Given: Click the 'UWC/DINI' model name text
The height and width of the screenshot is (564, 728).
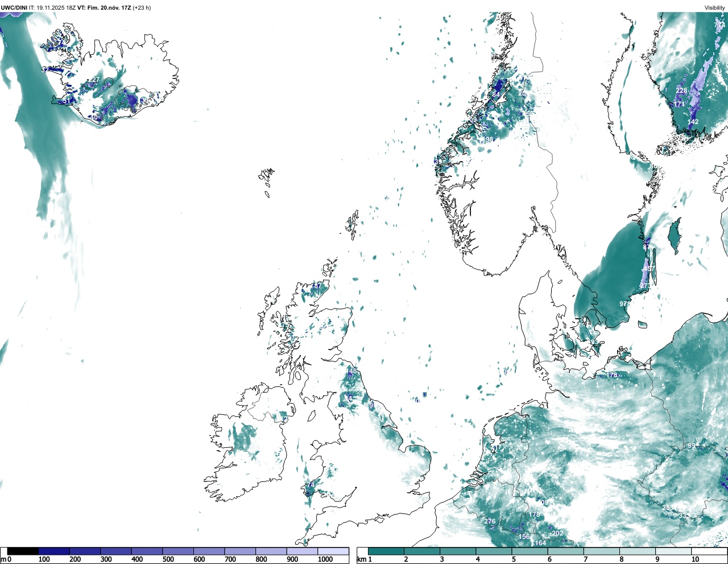Looking at the screenshot, I should [14, 8].
